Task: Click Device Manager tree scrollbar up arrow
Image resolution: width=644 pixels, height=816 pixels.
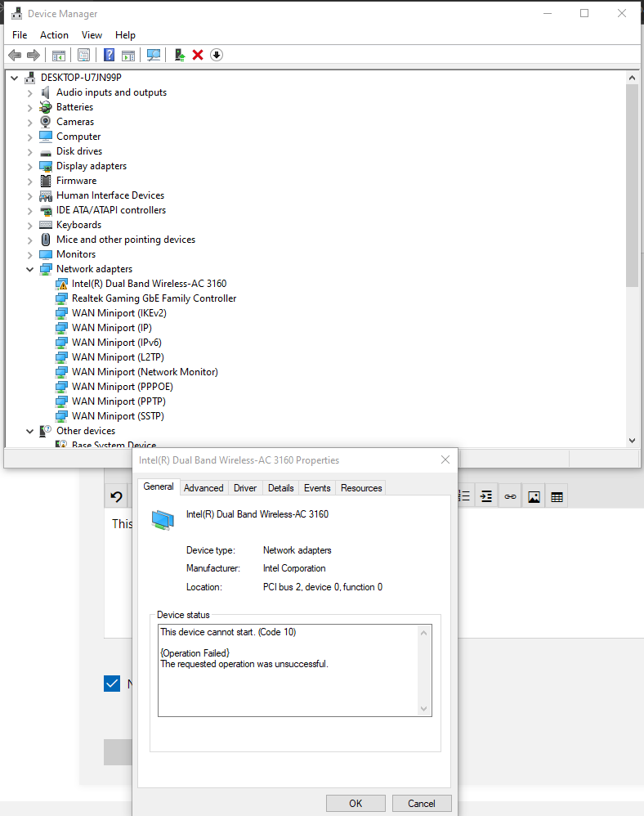Action: coord(632,78)
